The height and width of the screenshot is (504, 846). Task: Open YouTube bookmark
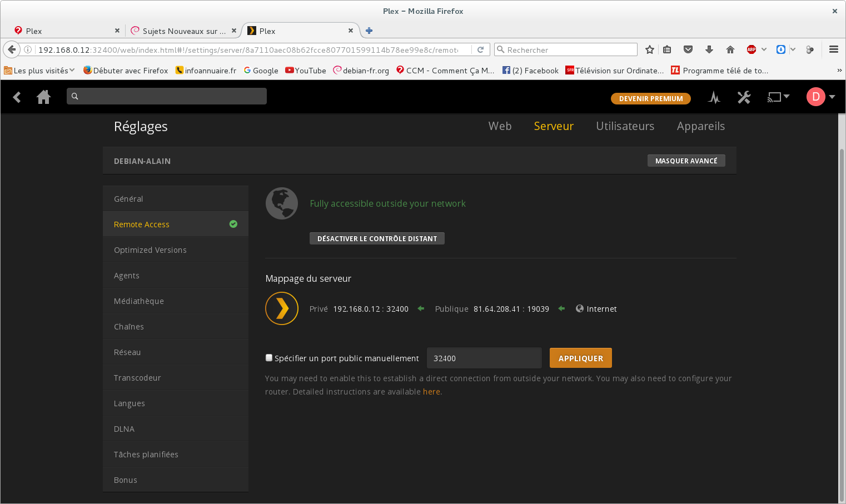[x=306, y=70]
